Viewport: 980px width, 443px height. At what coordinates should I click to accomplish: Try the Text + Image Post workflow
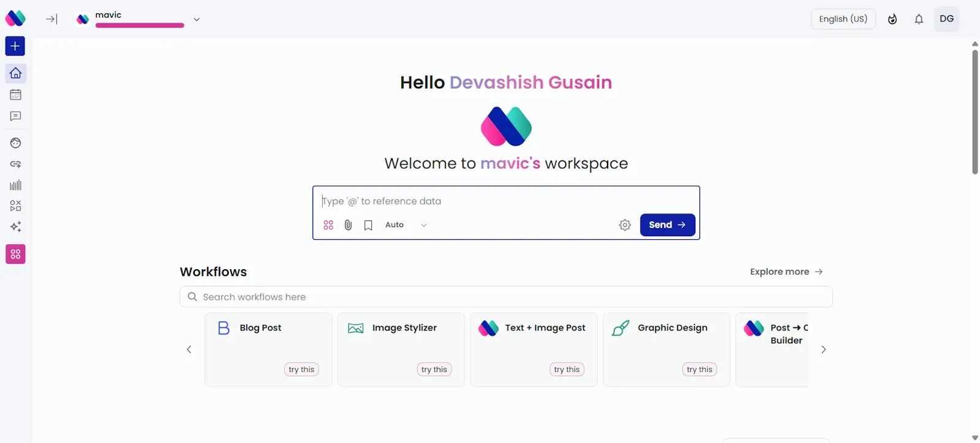pyautogui.click(x=567, y=370)
